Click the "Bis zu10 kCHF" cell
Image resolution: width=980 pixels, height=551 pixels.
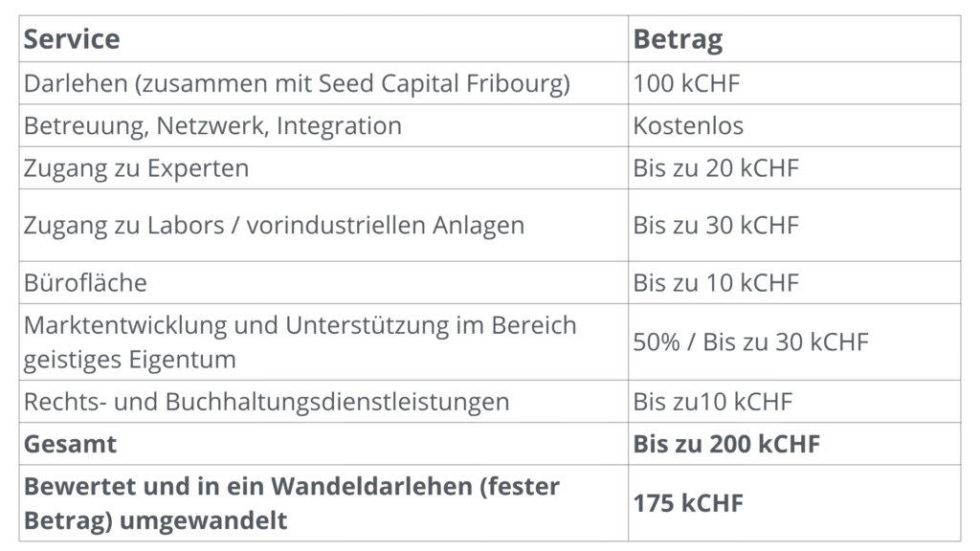click(x=713, y=401)
